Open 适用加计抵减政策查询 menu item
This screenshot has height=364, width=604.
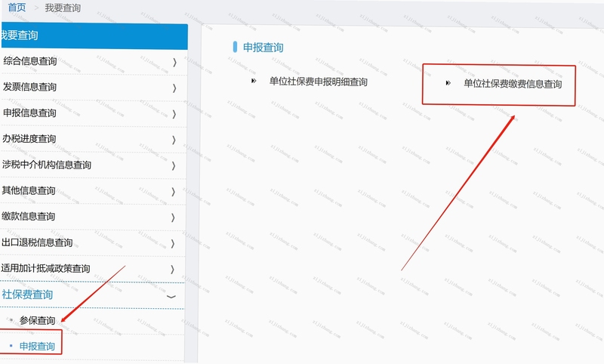pyautogui.click(x=45, y=268)
